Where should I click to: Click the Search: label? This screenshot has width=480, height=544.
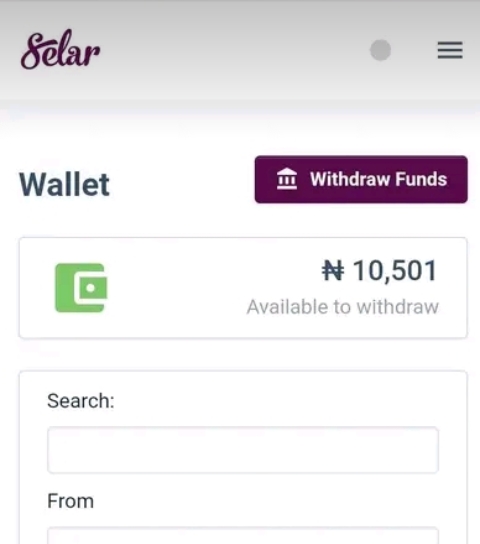(x=81, y=401)
